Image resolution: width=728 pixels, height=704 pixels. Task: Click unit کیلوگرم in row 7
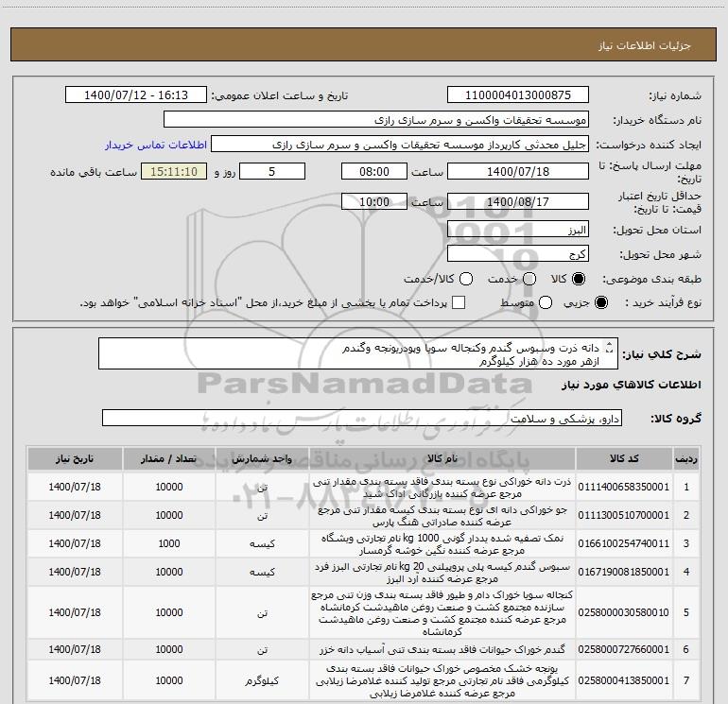click(x=262, y=680)
